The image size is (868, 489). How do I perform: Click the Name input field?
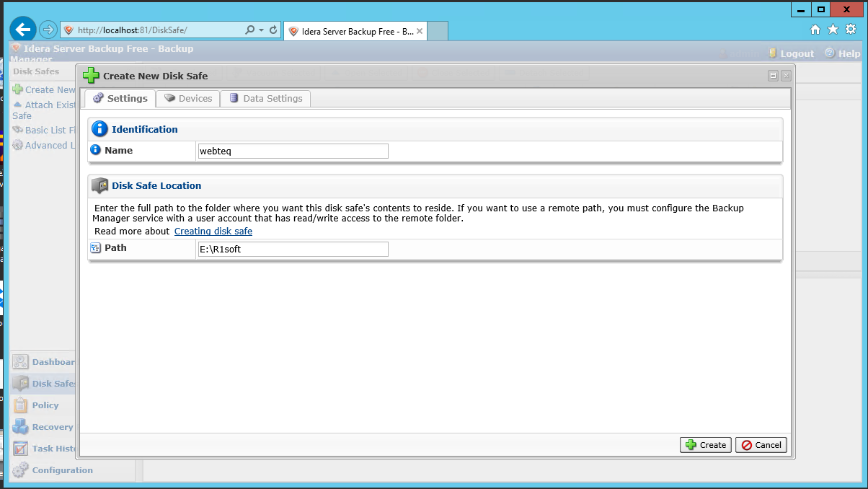pos(293,151)
